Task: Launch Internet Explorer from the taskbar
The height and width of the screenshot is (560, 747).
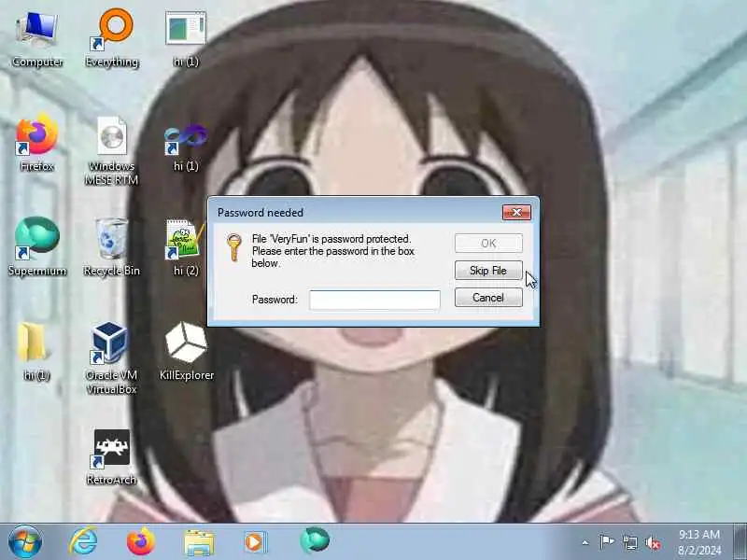Action: [83, 541]
